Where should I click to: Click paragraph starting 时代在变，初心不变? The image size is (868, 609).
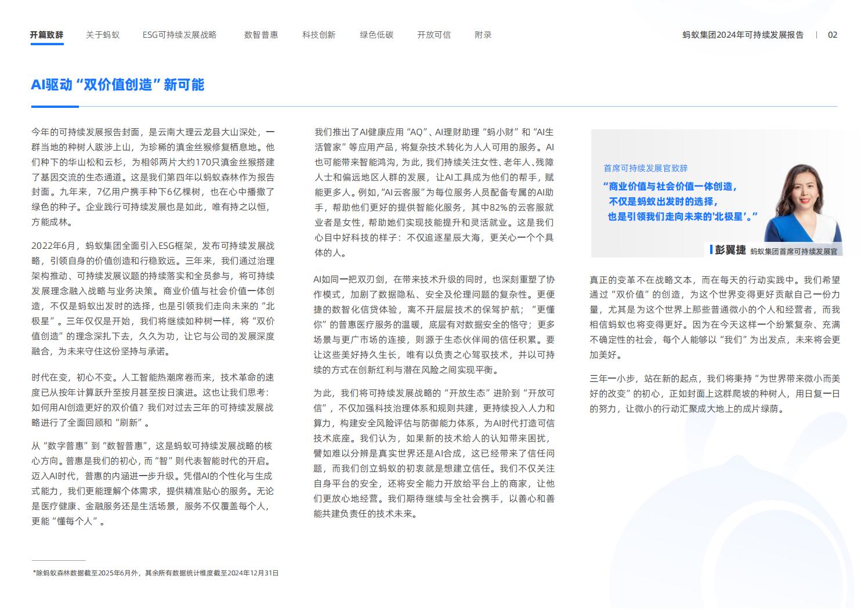click(153, 400)
